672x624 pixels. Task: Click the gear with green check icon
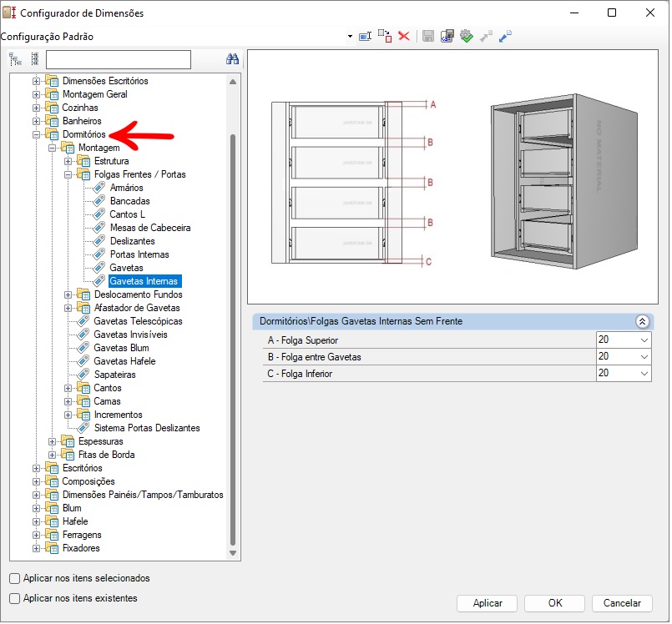467,36
